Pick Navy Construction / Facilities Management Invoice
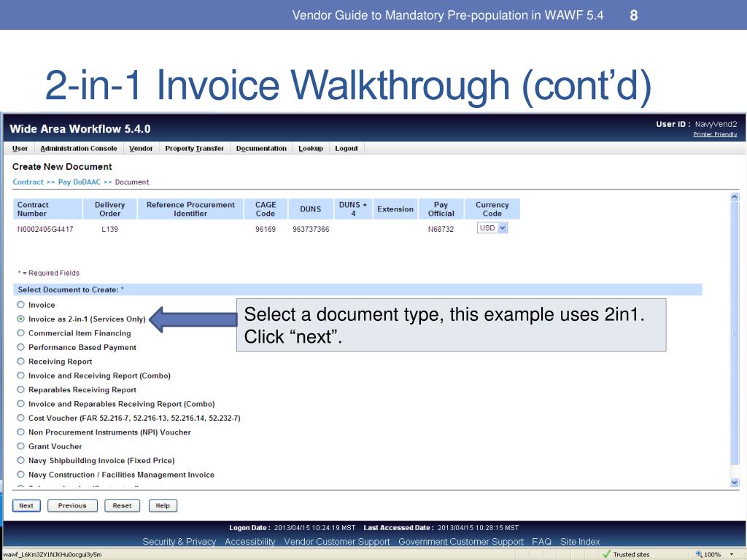 (x=20, y=474)
